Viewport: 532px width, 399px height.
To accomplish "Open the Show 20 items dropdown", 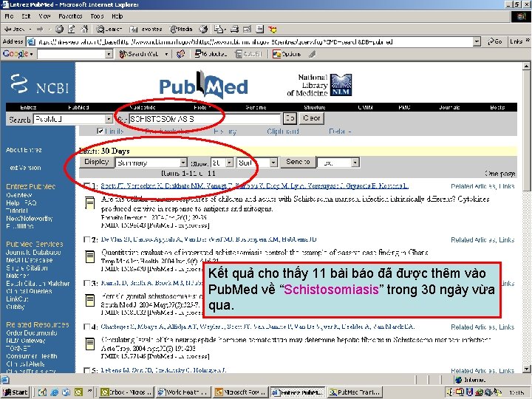I will [230, 163].
